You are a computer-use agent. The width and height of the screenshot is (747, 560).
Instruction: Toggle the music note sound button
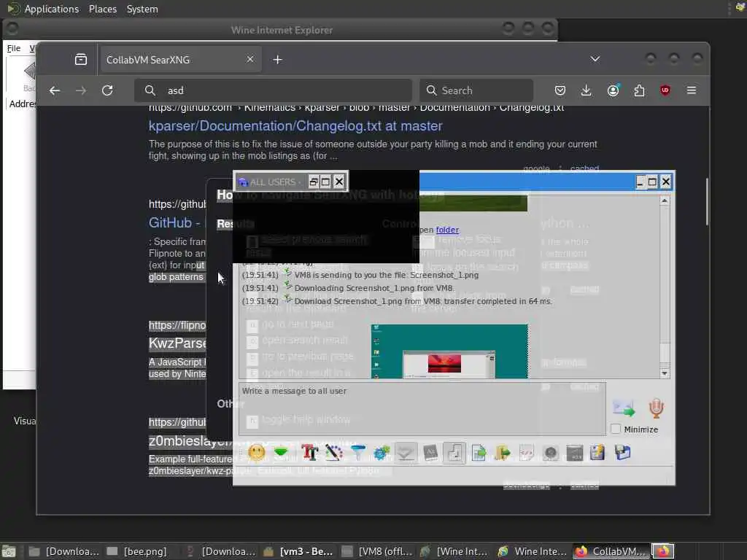tap(454, 452)
